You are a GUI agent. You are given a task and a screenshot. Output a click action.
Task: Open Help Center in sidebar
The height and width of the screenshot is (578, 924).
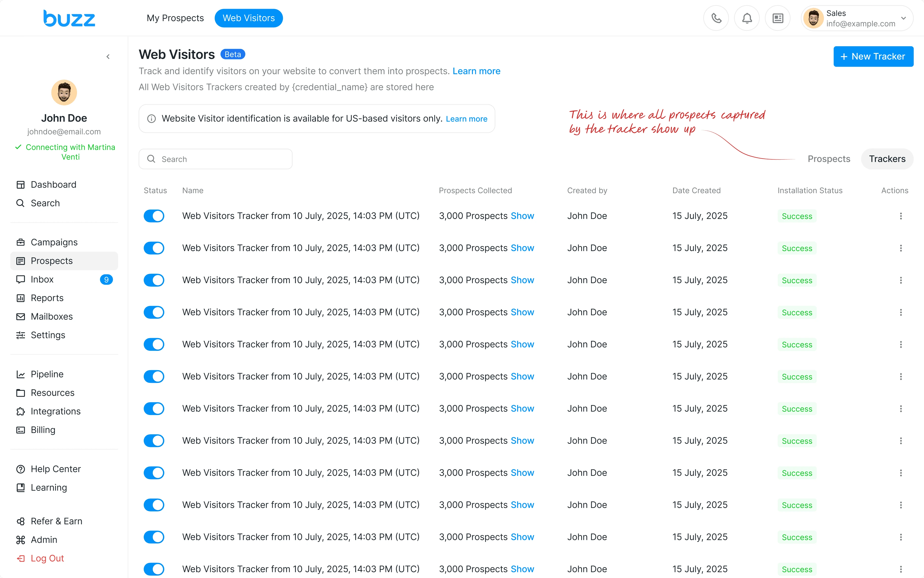tap(64, 469)
